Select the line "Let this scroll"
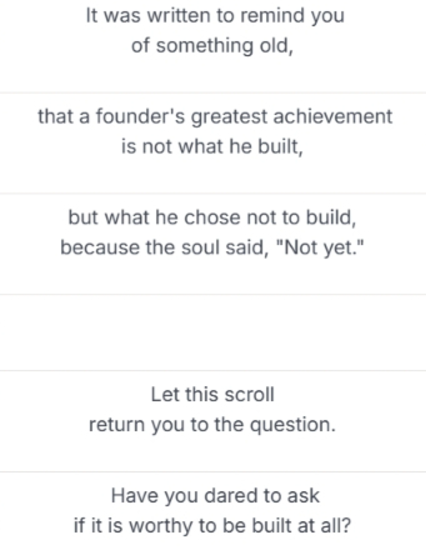Image resolution: width=426 pixels, height=551 pixels. coord(213,395)
